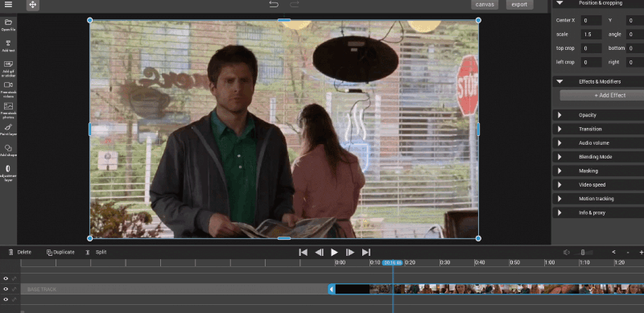
Task: Adjust the timeline volume slider
Action: pos(582,252)
